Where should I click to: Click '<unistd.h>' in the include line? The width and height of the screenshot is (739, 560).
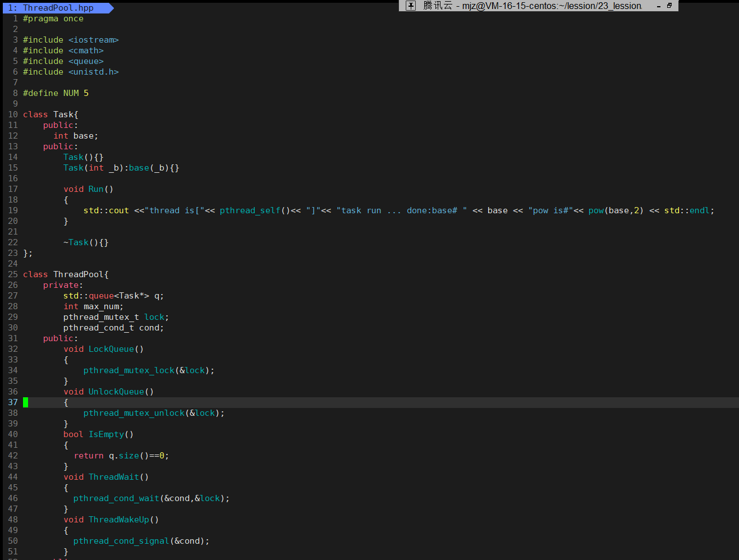click(x=94, y=72)
